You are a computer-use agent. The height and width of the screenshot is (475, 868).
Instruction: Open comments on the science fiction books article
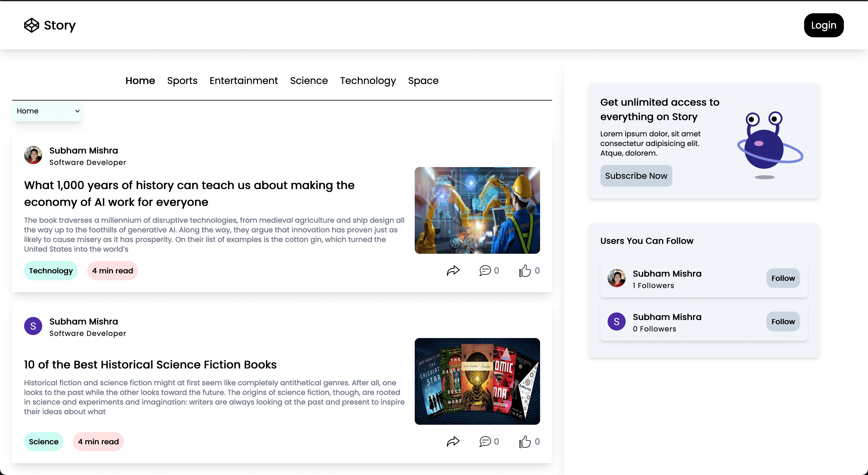[485, 442]
